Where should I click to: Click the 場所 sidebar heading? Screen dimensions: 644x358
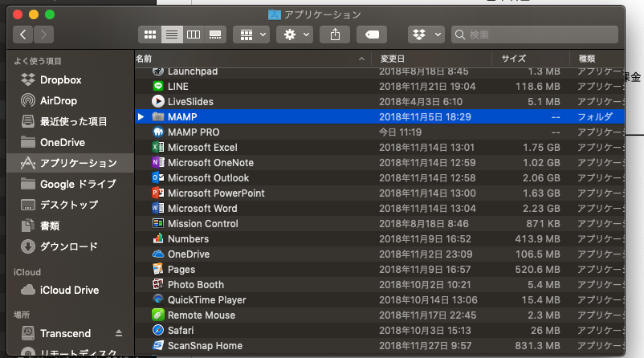[22, 315]
